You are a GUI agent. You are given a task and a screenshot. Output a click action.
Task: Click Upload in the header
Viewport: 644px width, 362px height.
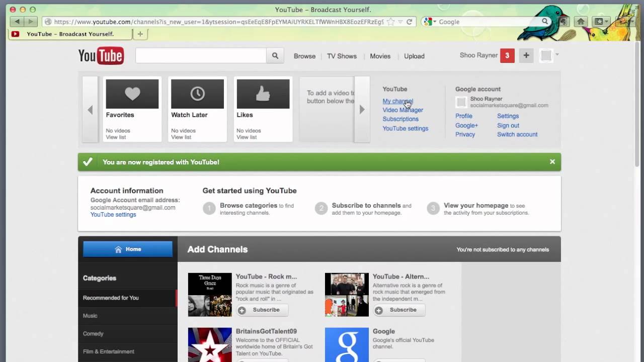click(414, 56)
